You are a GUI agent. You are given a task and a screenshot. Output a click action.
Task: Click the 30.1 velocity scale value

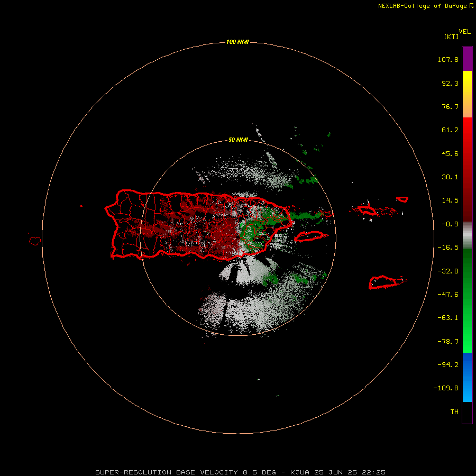pyautogui.click(x=450, y=177)
